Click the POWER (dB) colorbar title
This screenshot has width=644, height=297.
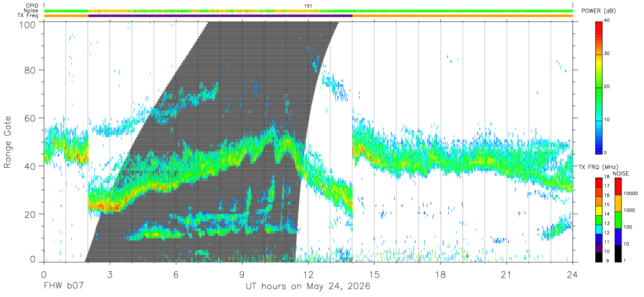598,11
